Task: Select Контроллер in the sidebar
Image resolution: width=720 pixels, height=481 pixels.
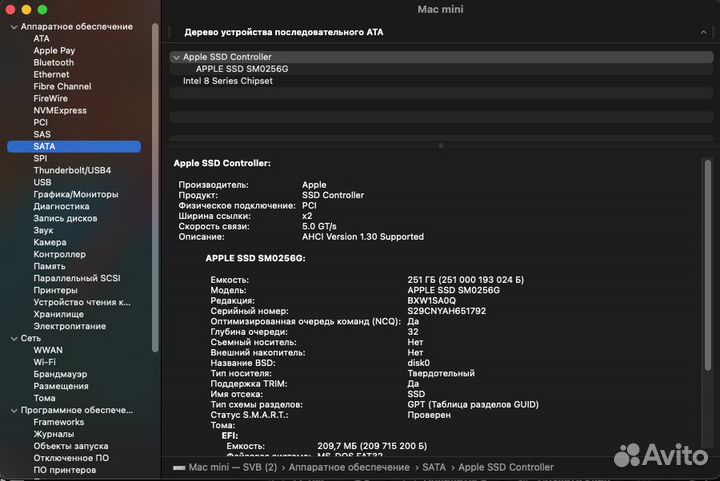Action: (x=59, y=254)
